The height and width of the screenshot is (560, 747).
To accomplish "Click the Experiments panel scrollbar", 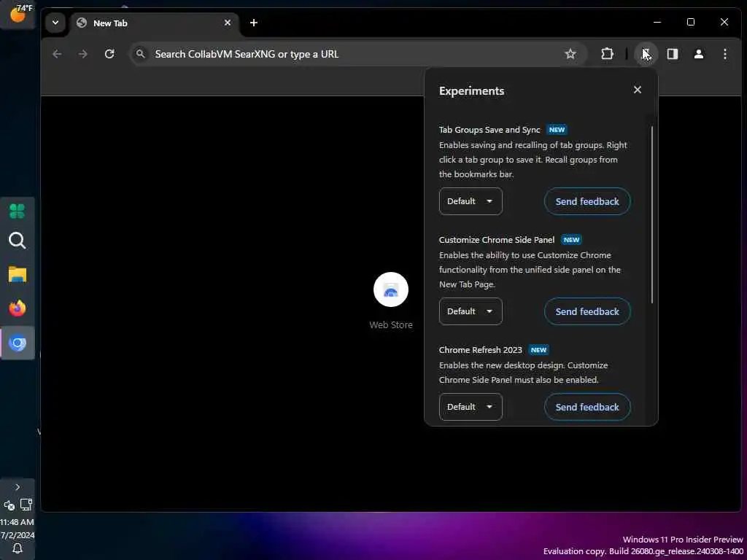I will pyautogui.click(x=651, y=215).
